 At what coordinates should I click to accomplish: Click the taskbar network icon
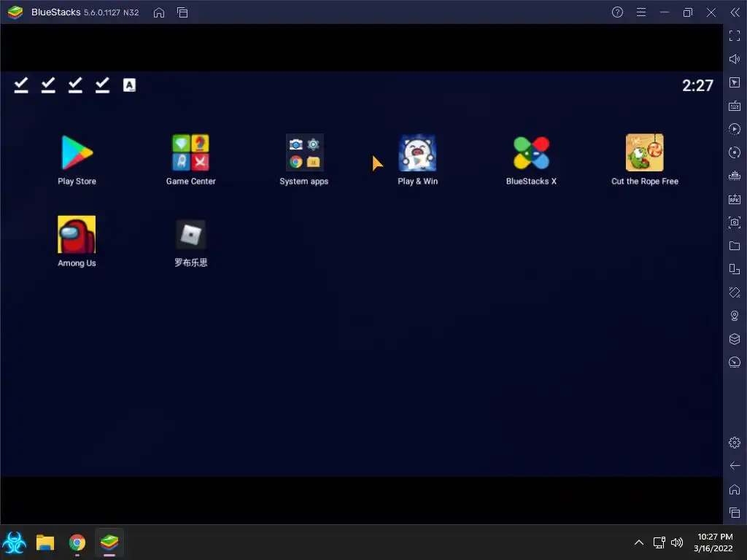point(659,542)
